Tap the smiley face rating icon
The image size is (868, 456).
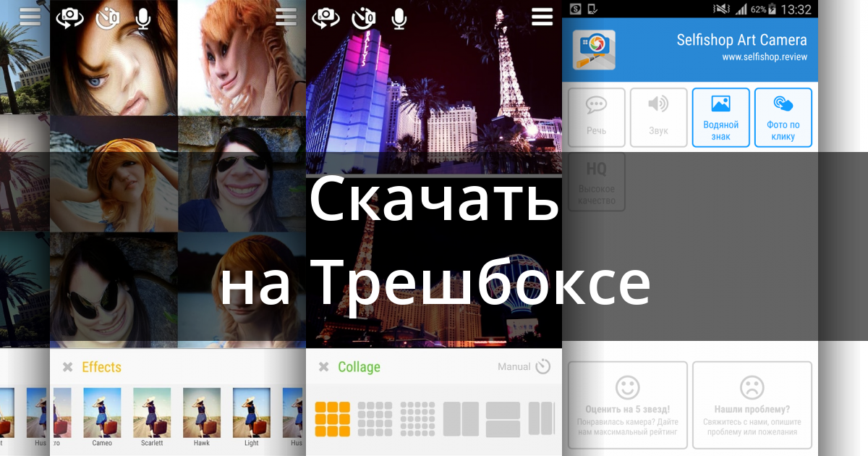[628, 387]
